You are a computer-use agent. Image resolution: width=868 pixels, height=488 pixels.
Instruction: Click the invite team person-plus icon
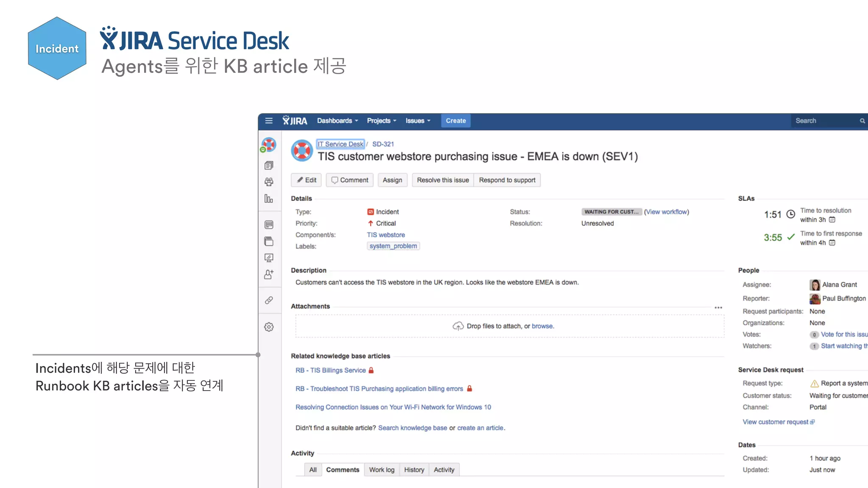point(269,274)
